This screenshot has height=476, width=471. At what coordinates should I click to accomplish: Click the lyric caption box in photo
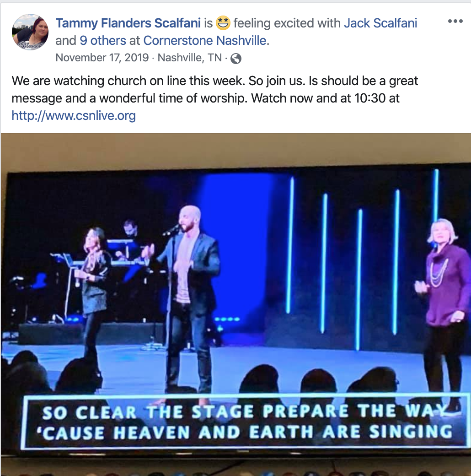pyautogui.click(x=245, y=422)
